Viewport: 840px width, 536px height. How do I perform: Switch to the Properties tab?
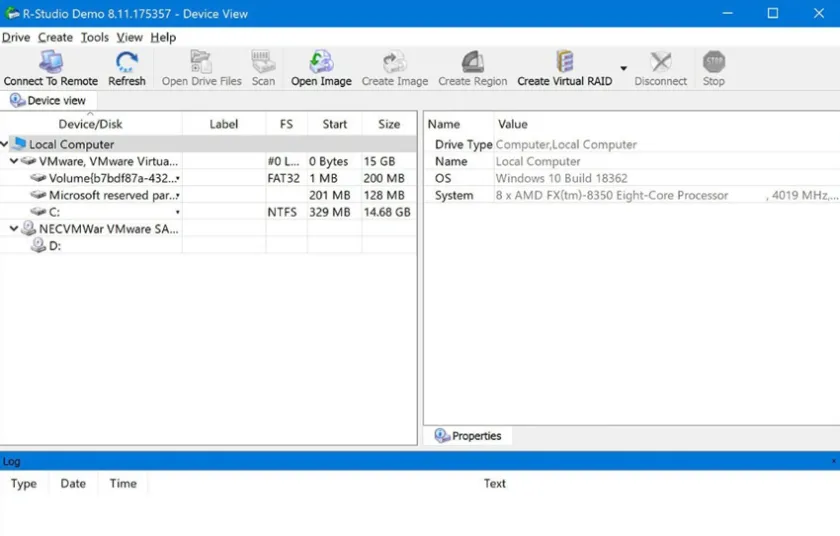point(468,436)
